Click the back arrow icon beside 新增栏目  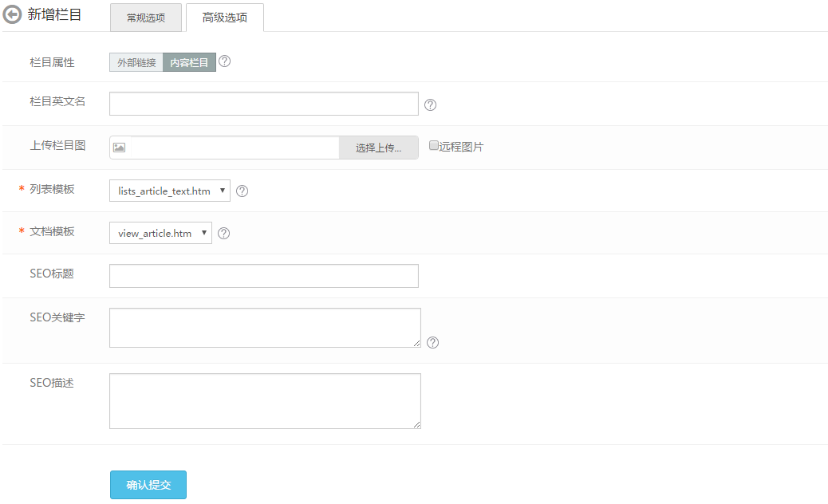tap(12, 15)
